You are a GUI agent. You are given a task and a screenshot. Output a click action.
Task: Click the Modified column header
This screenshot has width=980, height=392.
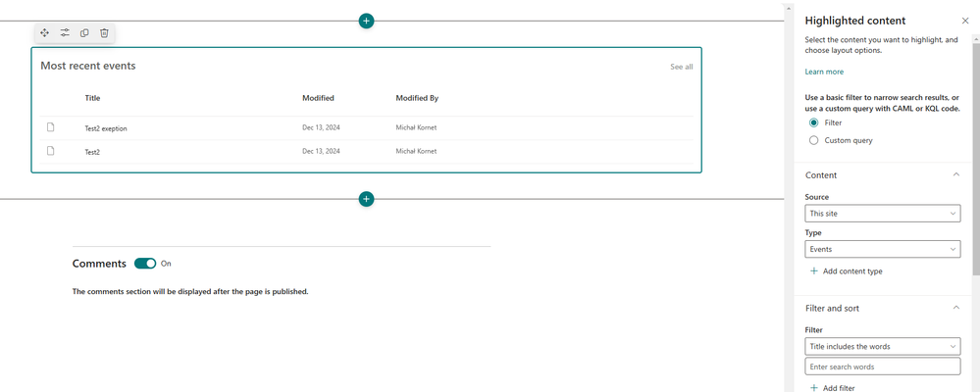[x=318, y=98]
